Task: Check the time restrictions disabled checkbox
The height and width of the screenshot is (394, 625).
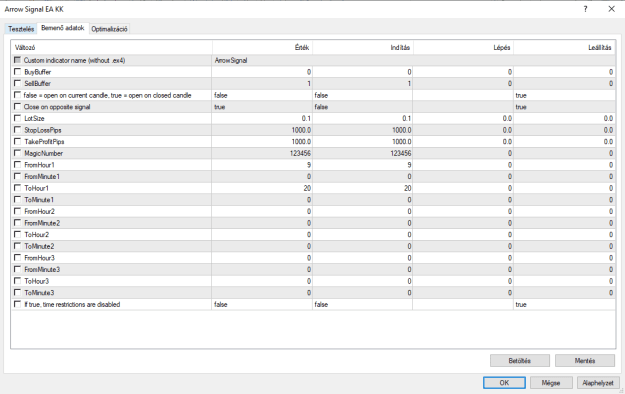Action: (x=17, y=304)
